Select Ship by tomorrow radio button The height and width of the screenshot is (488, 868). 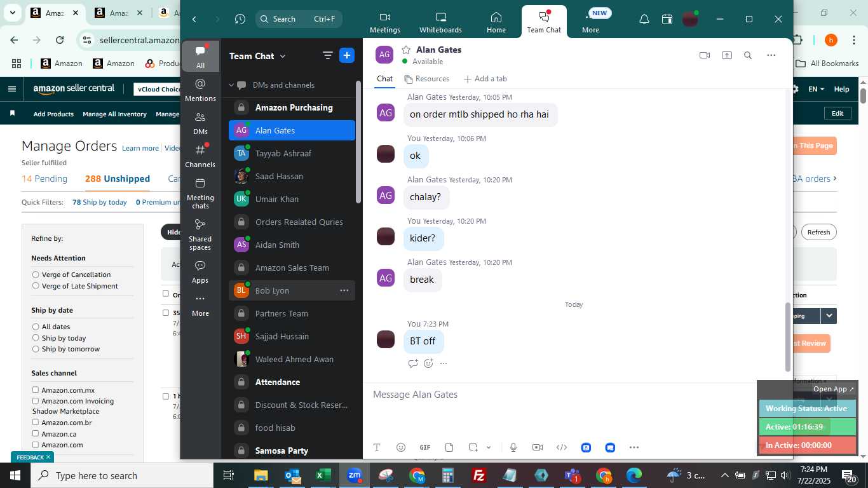36,349
